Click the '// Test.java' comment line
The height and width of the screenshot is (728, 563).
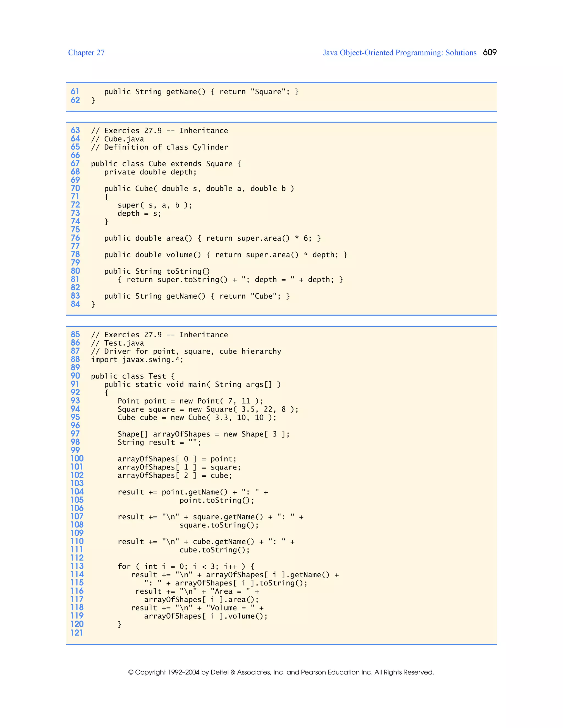[x=117, y=343]
